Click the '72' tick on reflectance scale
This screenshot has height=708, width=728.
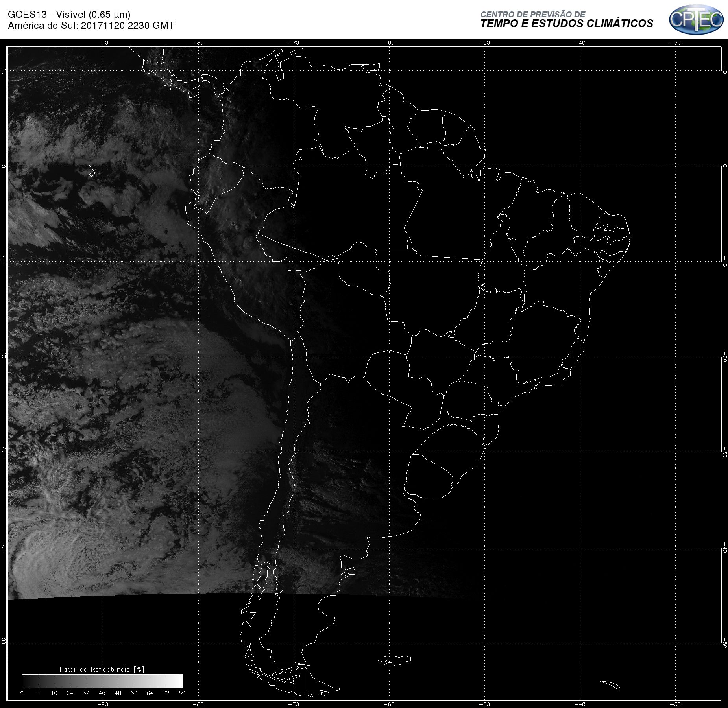(x=166, y=693)
